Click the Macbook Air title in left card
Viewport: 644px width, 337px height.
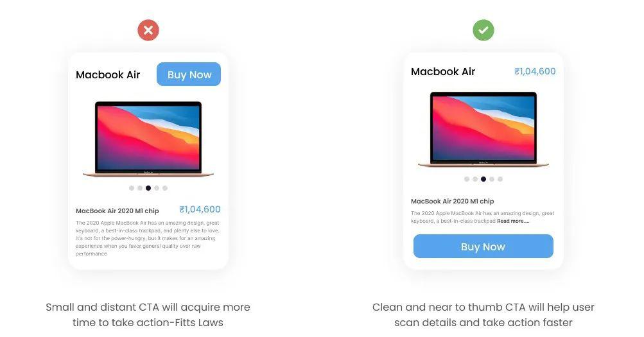tap(108, 74)
